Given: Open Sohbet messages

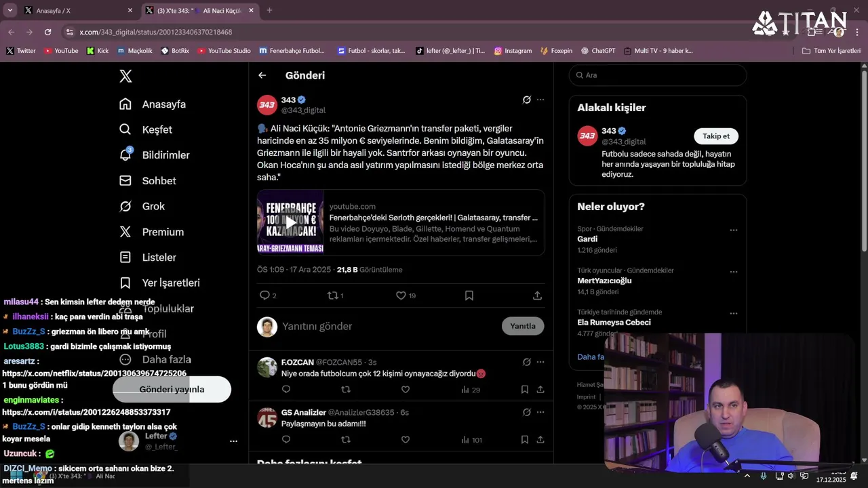Looking at the screenshot, I should (148, 181).
